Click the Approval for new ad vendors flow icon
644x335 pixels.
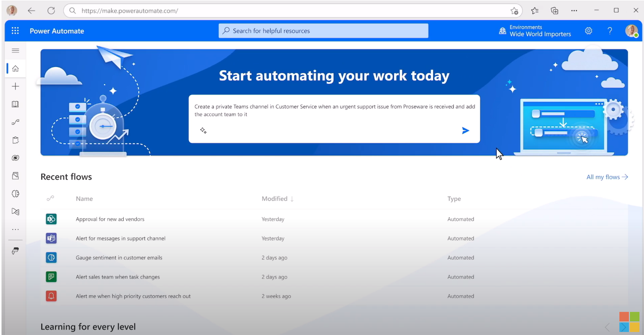click(51, 219)
